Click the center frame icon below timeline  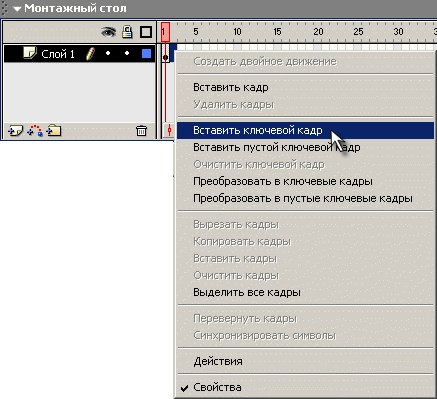(169, 130)
